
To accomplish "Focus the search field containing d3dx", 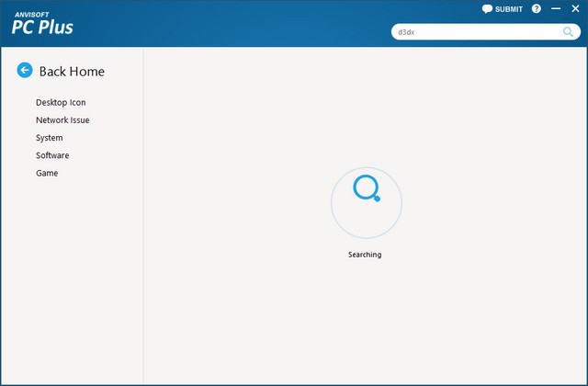I will tap(473, 32).
